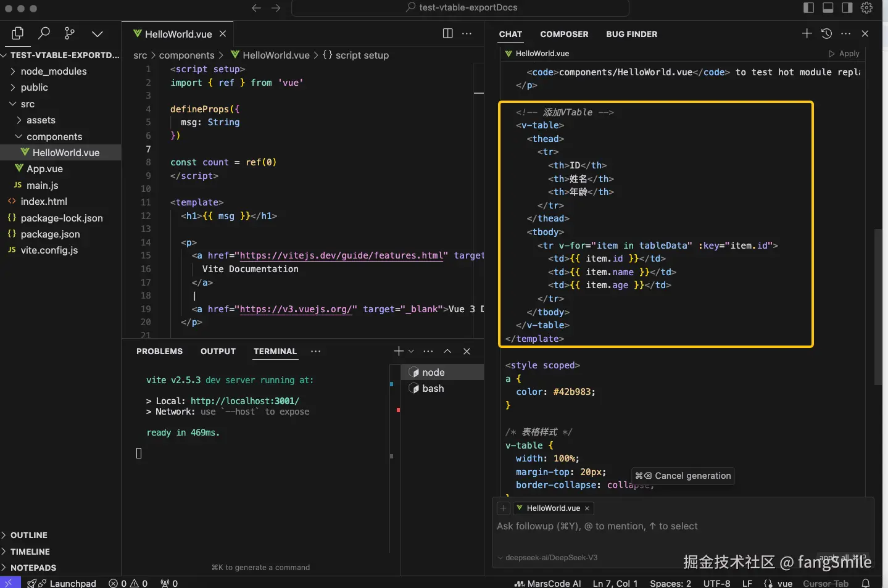Show chat history clock icon
The width and height of the screenshot is (888, 588).
pyautogui.click(x=826, y=33)
